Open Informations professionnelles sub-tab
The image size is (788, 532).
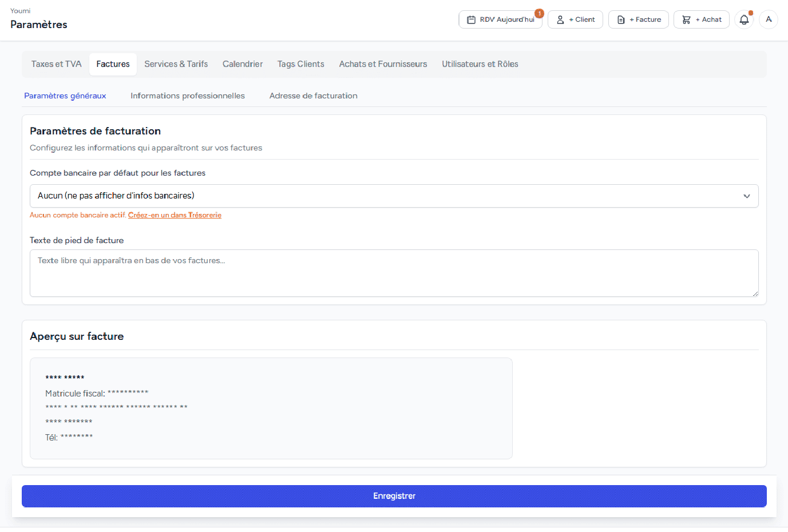[187, 96]
